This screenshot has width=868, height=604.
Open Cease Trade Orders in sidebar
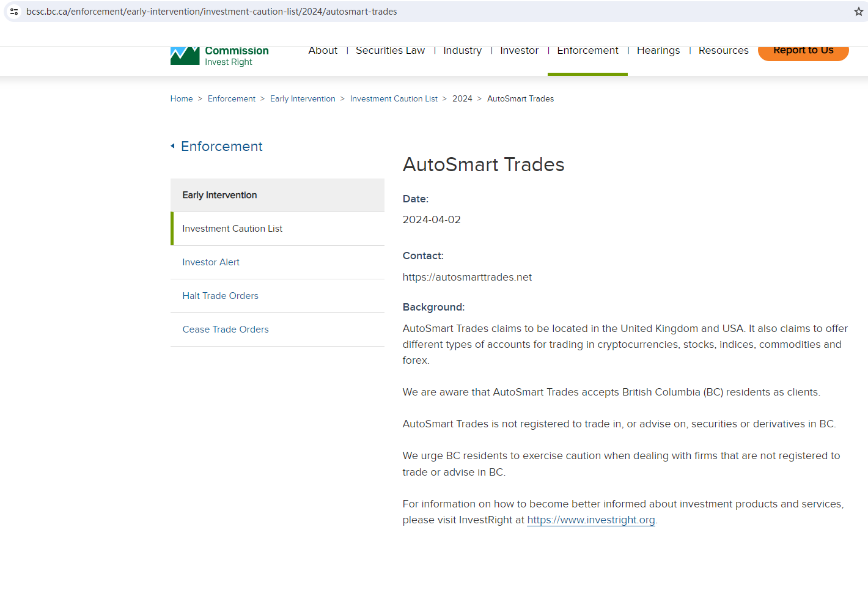(x=278, y=330)
